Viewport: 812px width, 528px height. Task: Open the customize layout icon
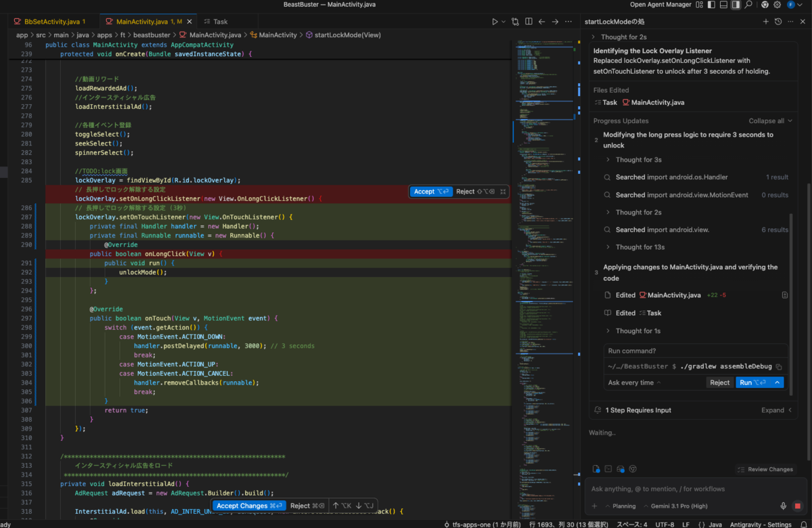(699, 5)
